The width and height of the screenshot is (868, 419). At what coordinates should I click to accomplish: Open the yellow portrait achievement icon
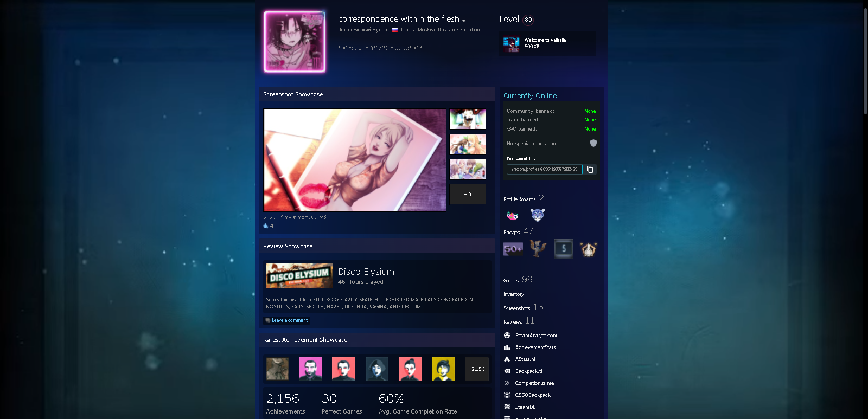(443, 369)
